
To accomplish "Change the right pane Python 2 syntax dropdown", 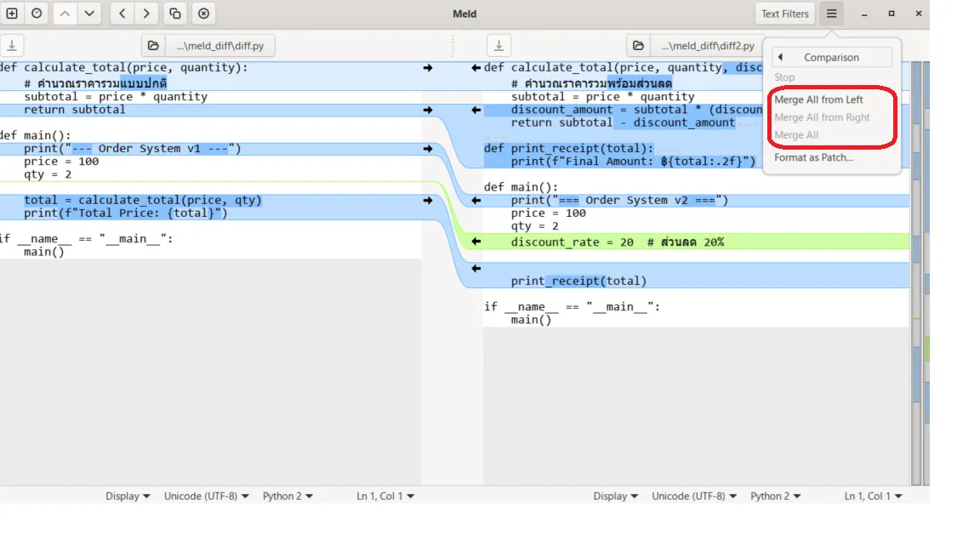I will [776, 496].
